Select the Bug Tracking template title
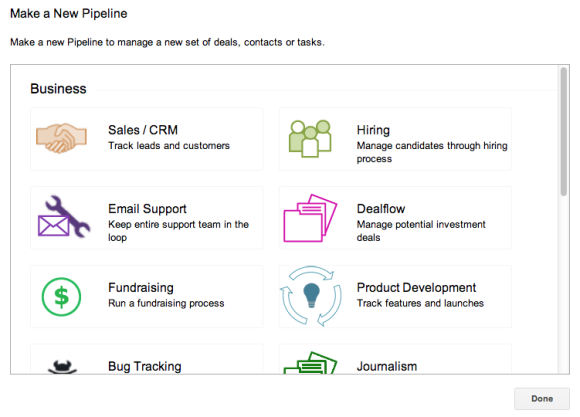The width and height of the screenshot is (580, 417). pos(145,366)
